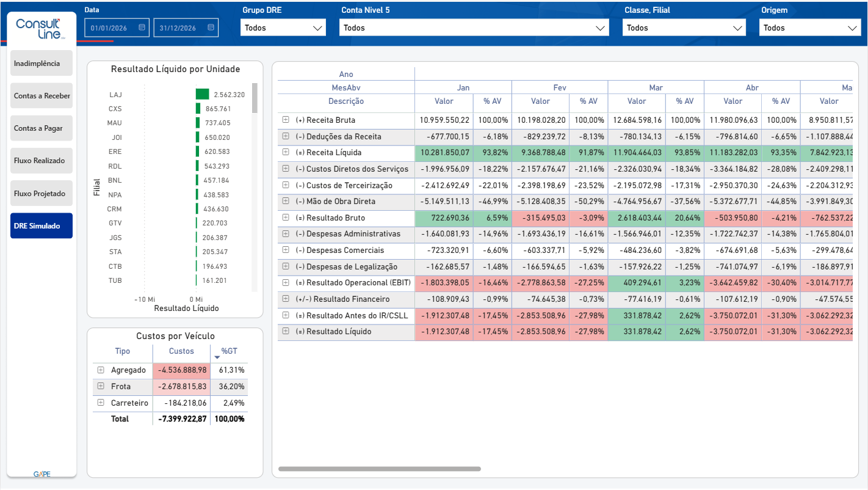Click the GAPE logo at sidebar bottom
This screenshot has width=868, height=490.
pos(42,474)
